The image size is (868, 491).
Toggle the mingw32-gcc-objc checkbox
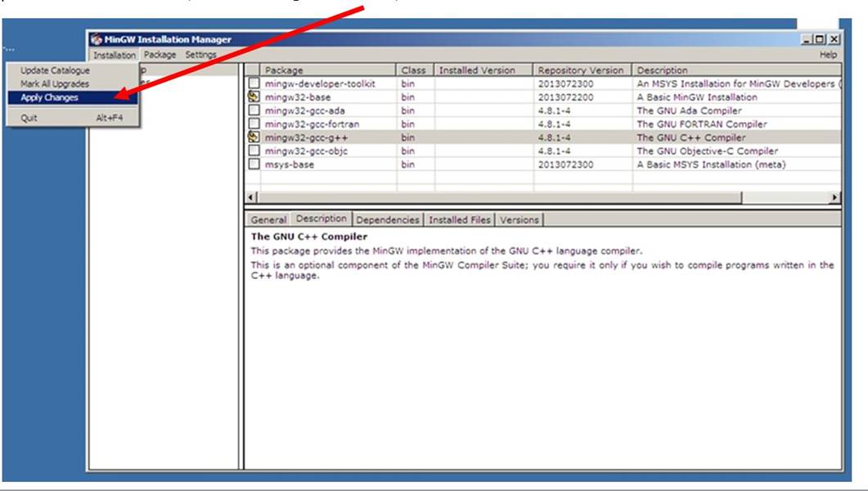tap(254, 151)
